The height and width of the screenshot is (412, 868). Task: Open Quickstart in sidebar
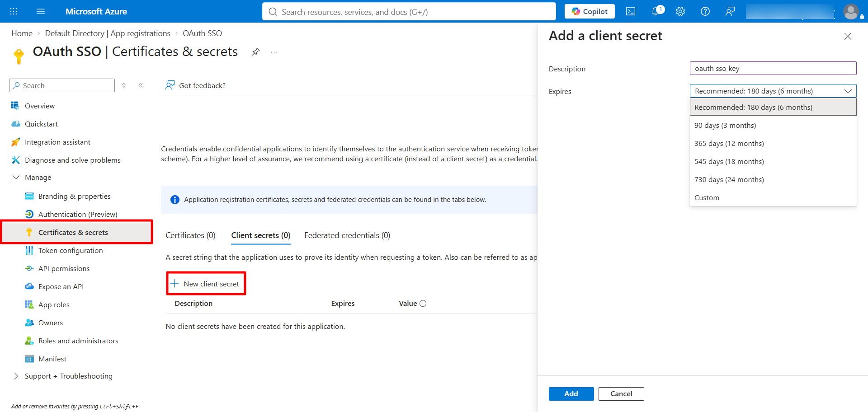point(41,124)
